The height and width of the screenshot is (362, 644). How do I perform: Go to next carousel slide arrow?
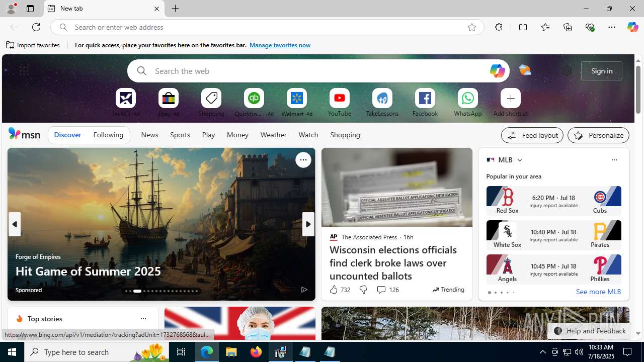(308, 224)
